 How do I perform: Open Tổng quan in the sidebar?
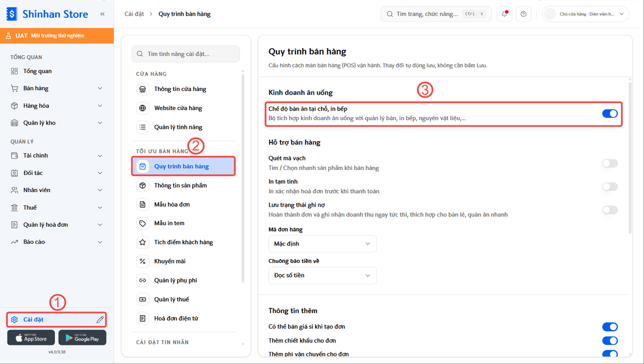click(56, 71)
